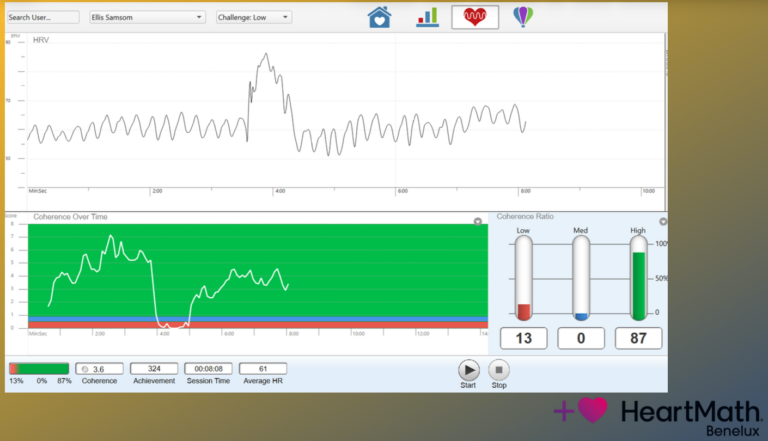Click the red-green coherence summary bar
This screenshot has width=768, height=441.
pyautogui.click(x=39, y=368)
